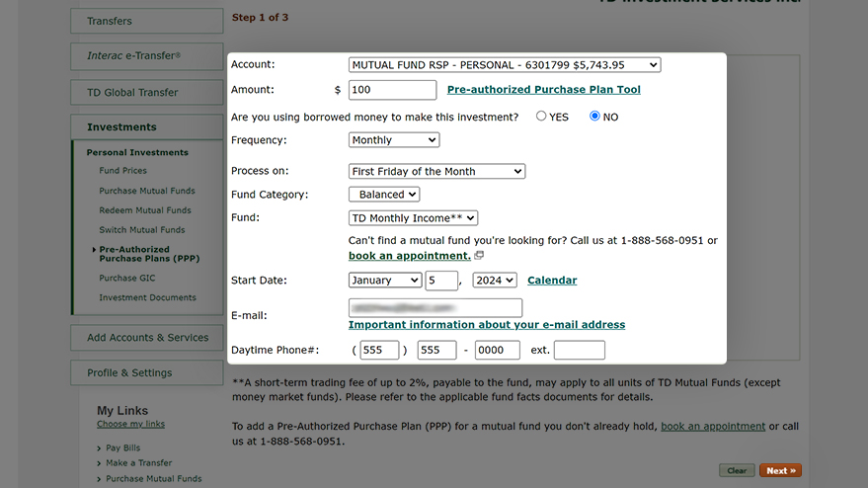Go to Fund Prices
The image size is (868, 488).
[122, 171]
